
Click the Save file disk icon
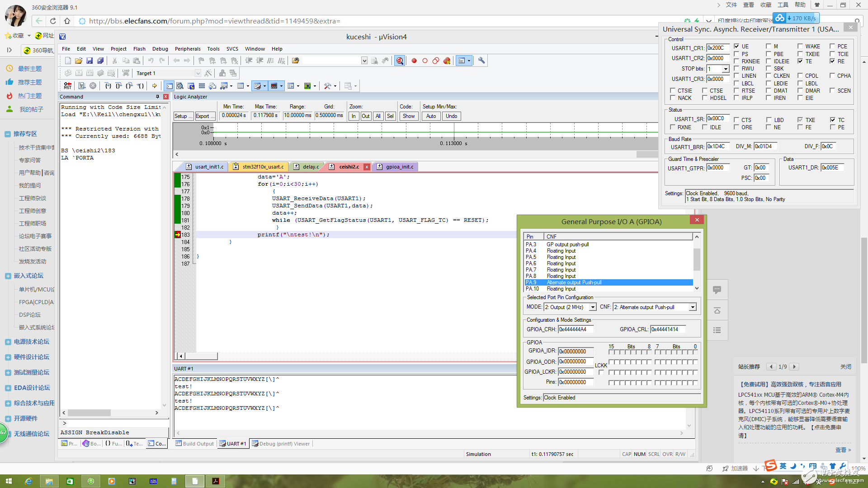[90, 61]
